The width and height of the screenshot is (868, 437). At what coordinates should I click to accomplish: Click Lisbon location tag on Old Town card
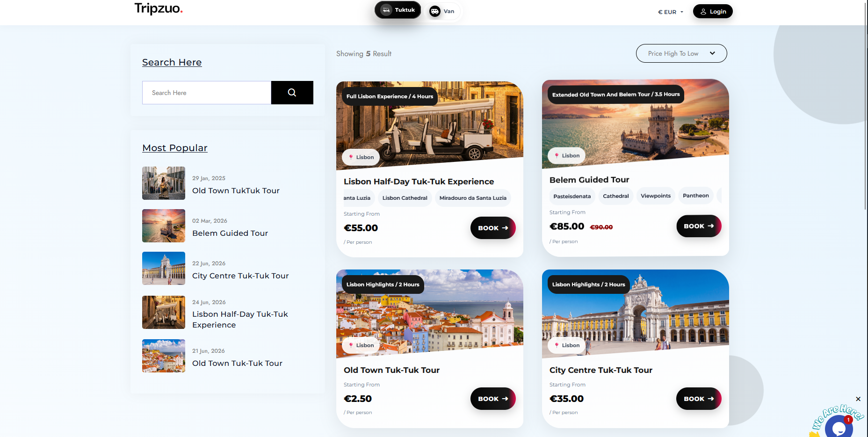point(361,345)
